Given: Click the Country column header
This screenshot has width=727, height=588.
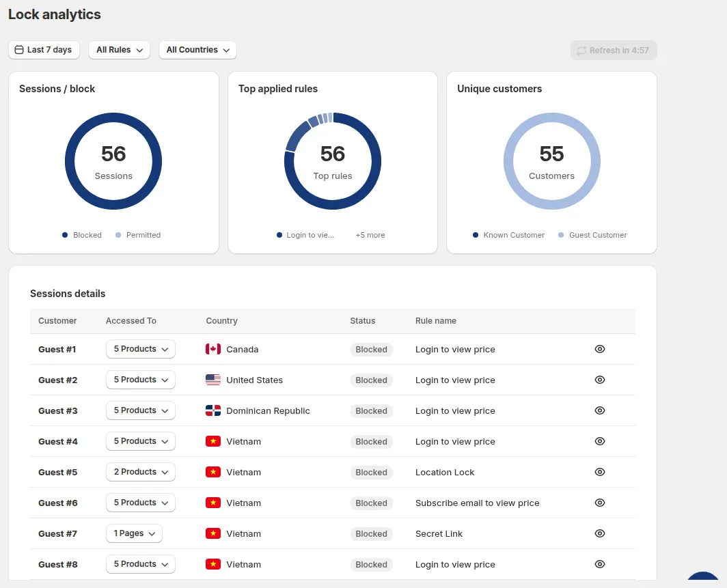Looking at the screenshot, I should pyautogui.click(x=221, y=321).
